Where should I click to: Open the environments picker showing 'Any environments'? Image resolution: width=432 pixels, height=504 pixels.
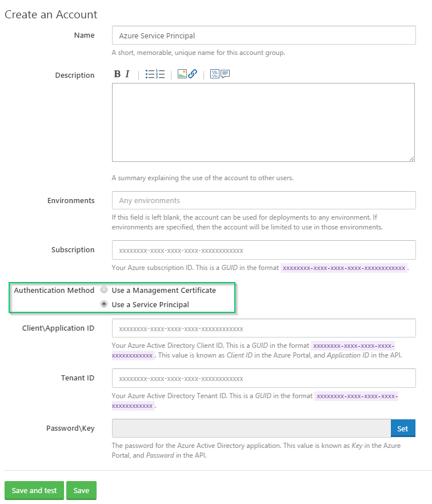(263, 200)
